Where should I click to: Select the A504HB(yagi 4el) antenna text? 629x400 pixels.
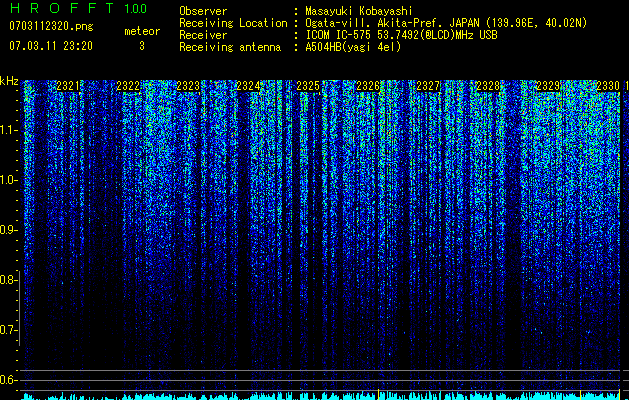click(353, 47)
